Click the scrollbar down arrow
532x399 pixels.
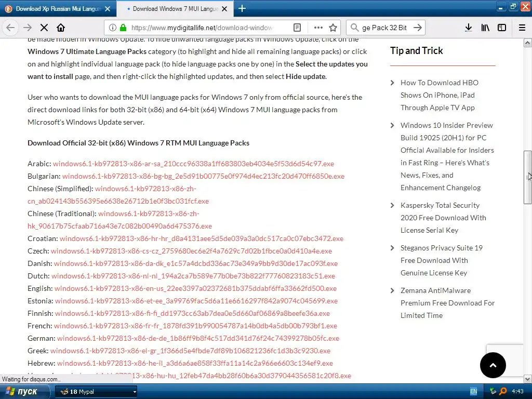coord(528,379)
